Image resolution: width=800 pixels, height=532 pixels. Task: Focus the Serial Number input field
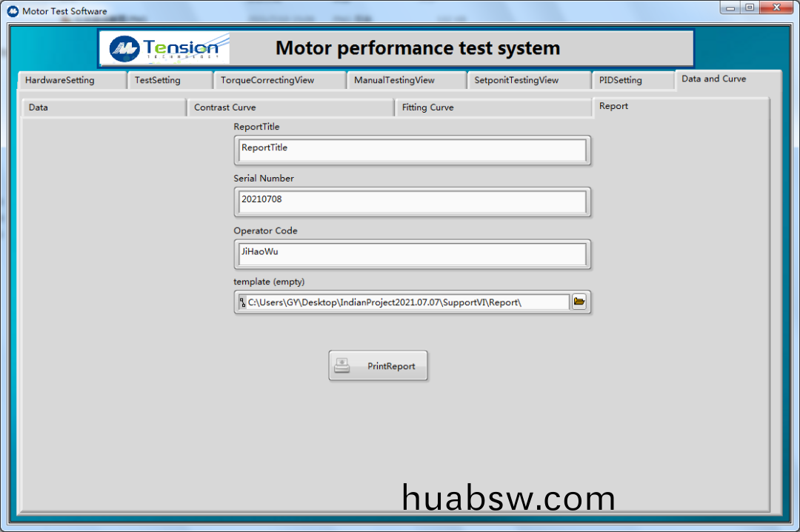412,202
